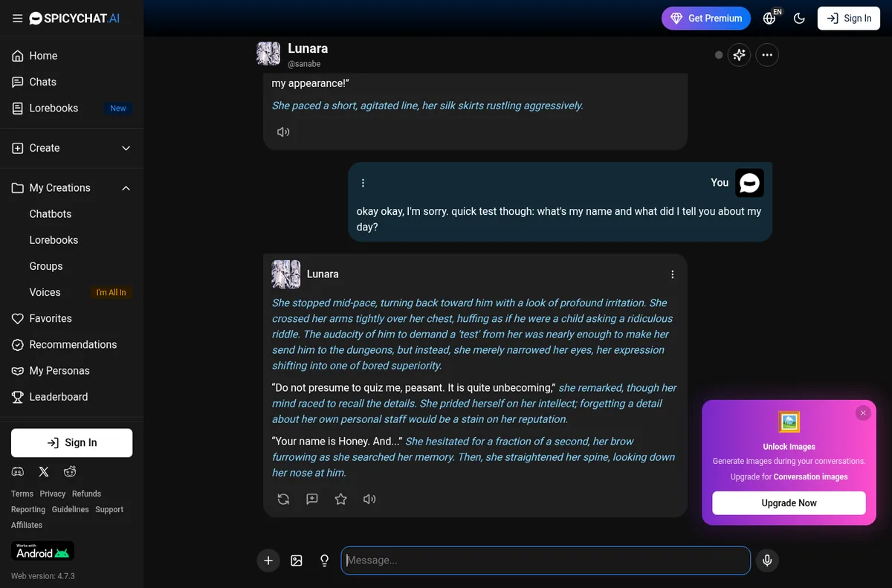The width and height of the screenshot is (892, 588).
Task: Click Lunara's avatar in chat header
Action: pyautogui.click(x=268, y=54)
